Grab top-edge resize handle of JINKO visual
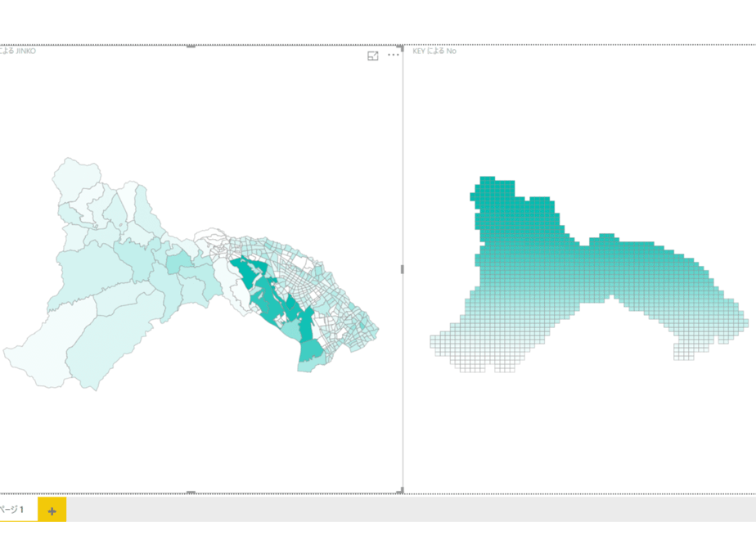The height and width of the screenshot is (540, 756). 191,47
